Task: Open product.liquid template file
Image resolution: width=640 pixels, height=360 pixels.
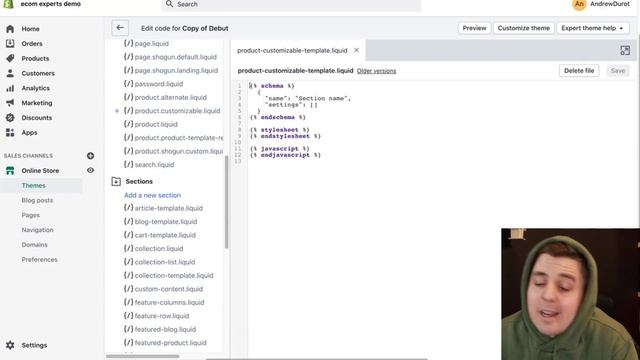Action: (x=156, y=124)
